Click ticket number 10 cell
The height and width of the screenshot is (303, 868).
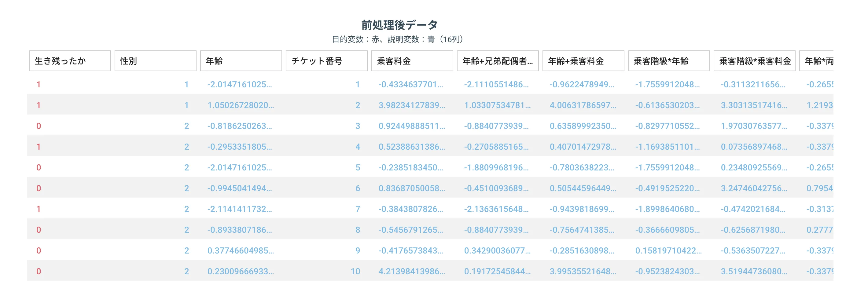[x=355, y=271]
